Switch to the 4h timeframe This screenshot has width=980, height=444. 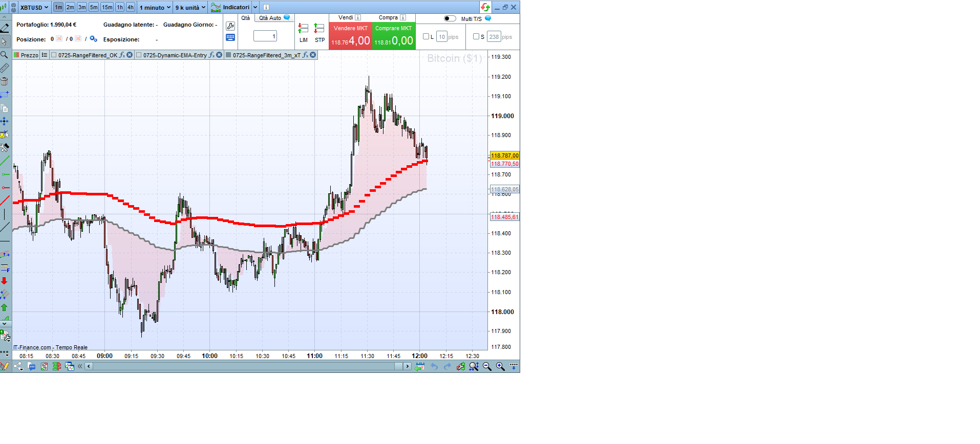[131, 7]
